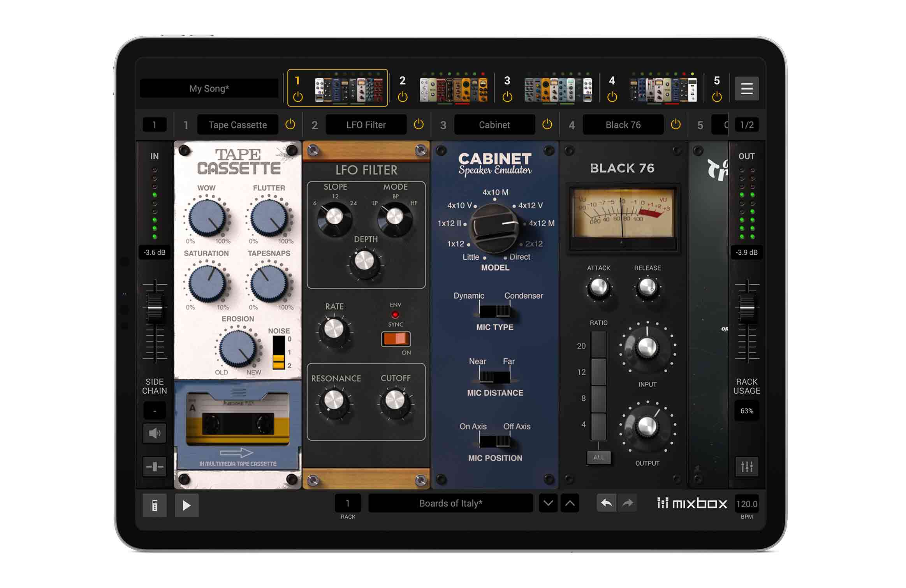Click the input fader view icon

click(155, 467)
